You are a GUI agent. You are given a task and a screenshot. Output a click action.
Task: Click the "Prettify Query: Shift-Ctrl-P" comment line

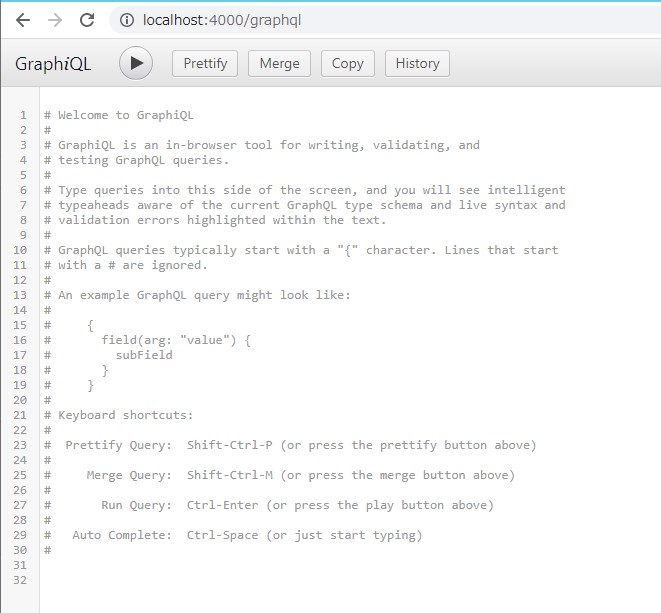pos(290,445)
